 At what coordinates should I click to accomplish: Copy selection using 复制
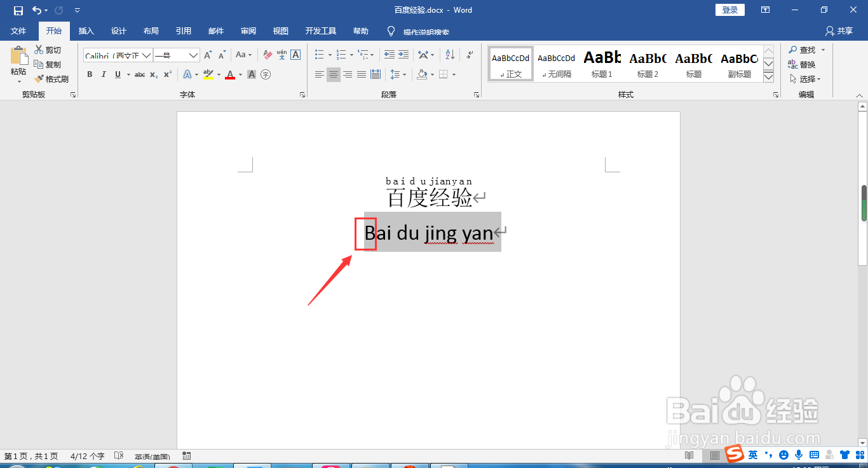(48, 64)
